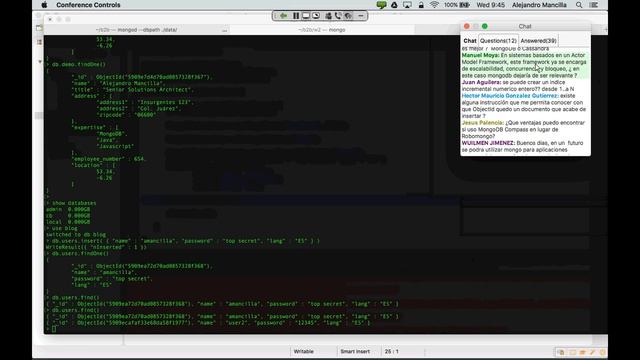Screen dimensions: 640x360
Task: Click the lock icon in menu bar
Action: [421, 5]
